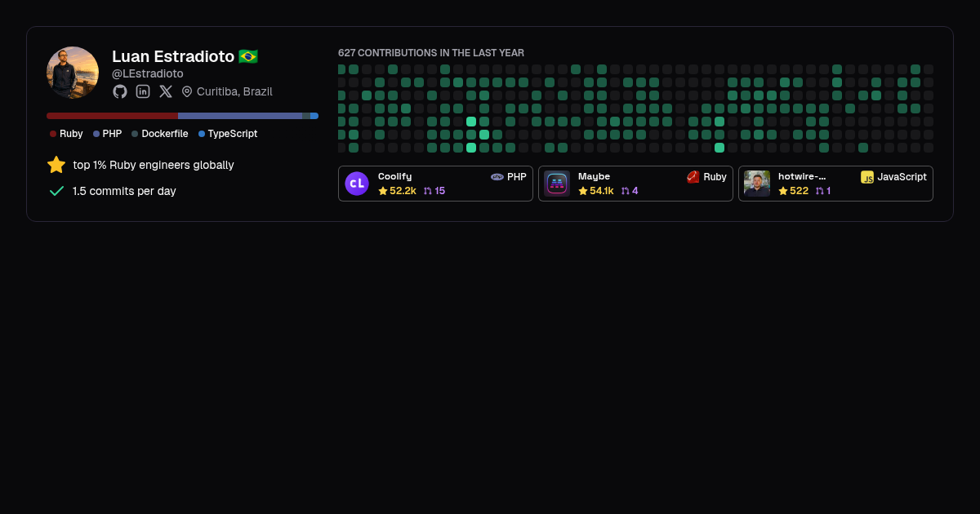
Task: Click the star icon beside 52.2k
Action: point(383,191)
